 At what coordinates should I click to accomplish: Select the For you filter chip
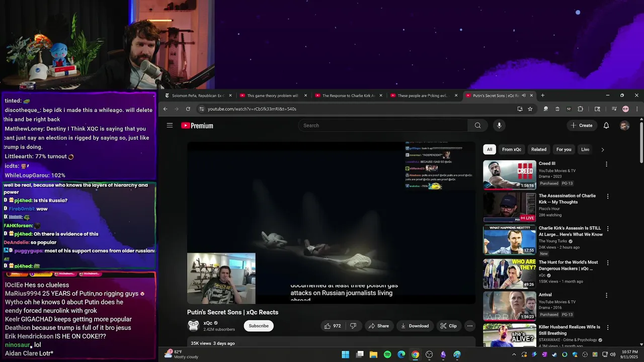(x=564, y=149)
